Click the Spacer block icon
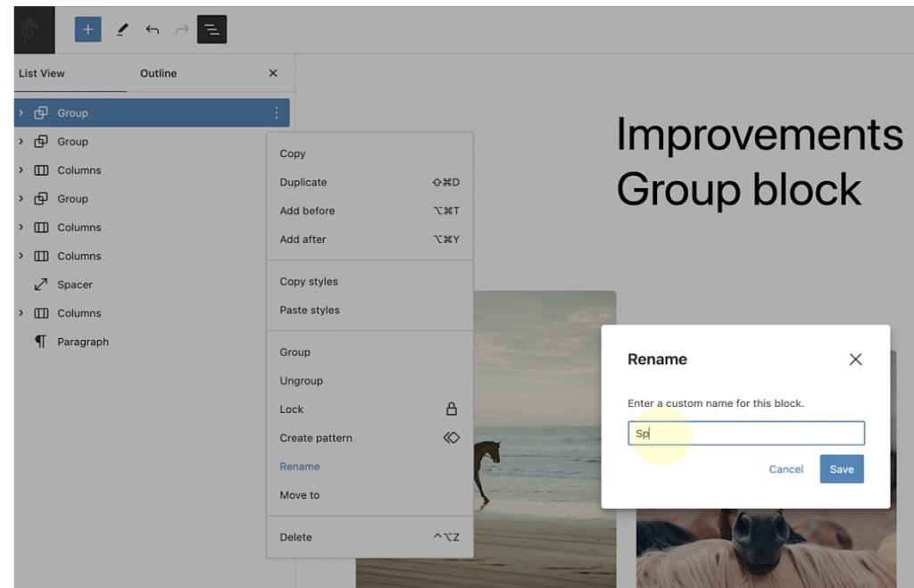This screenshot has height=588, width=914. tap(41, 285)
